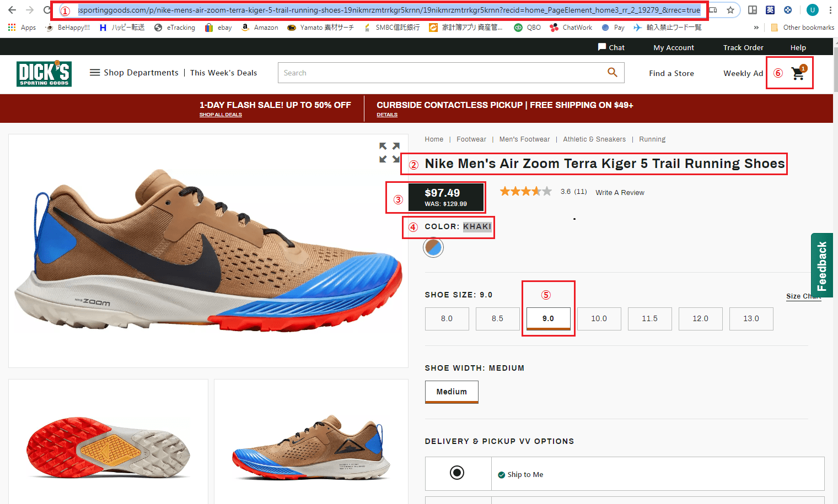Select shoe size 8.5
838x504 pixels.
(x=497, y=318)
